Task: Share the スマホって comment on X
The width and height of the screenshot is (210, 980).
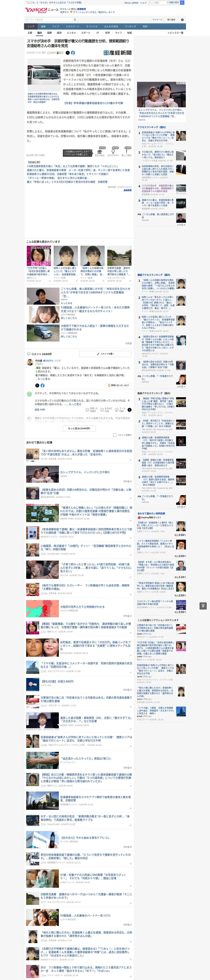Action: pos(130,410)
